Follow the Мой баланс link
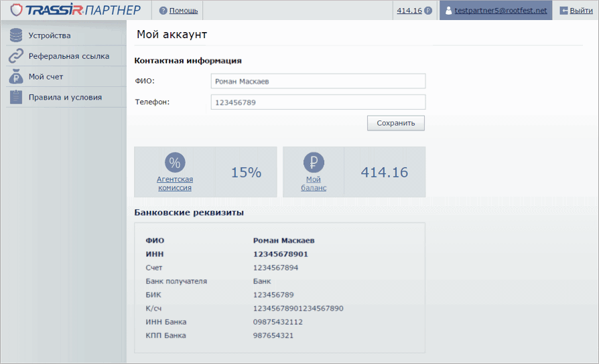The width and height of the screenshot is (599, 364). [314, 183]
